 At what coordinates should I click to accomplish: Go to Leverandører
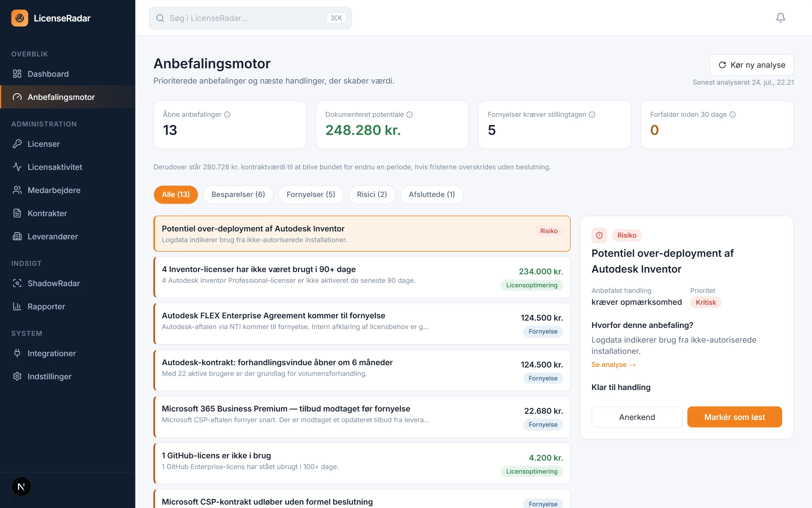[68, 237]
